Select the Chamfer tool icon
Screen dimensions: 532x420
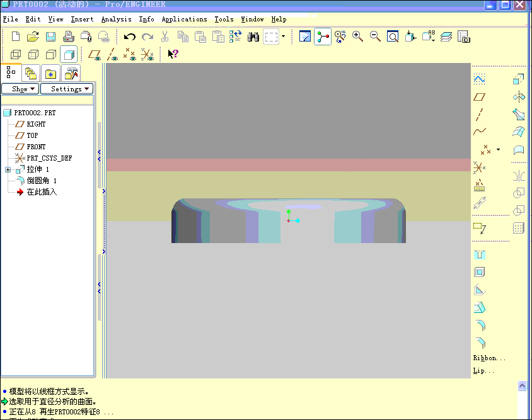(480, 343)
